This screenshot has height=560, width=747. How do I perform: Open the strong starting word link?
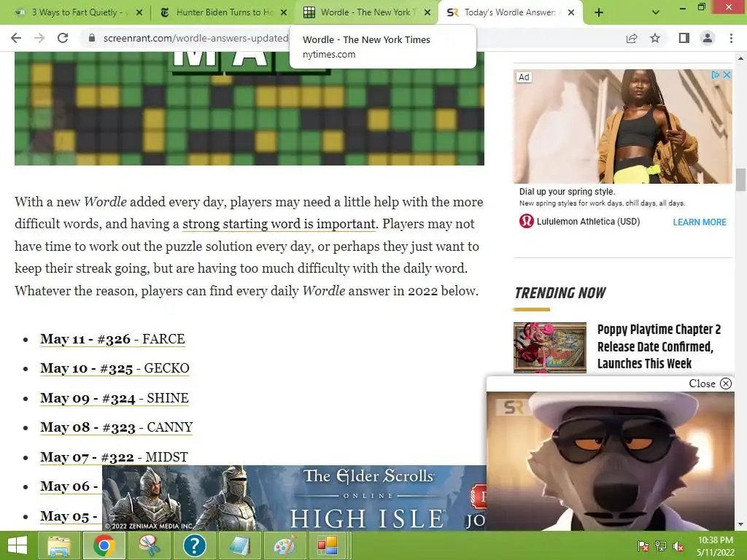pos(279,224)
